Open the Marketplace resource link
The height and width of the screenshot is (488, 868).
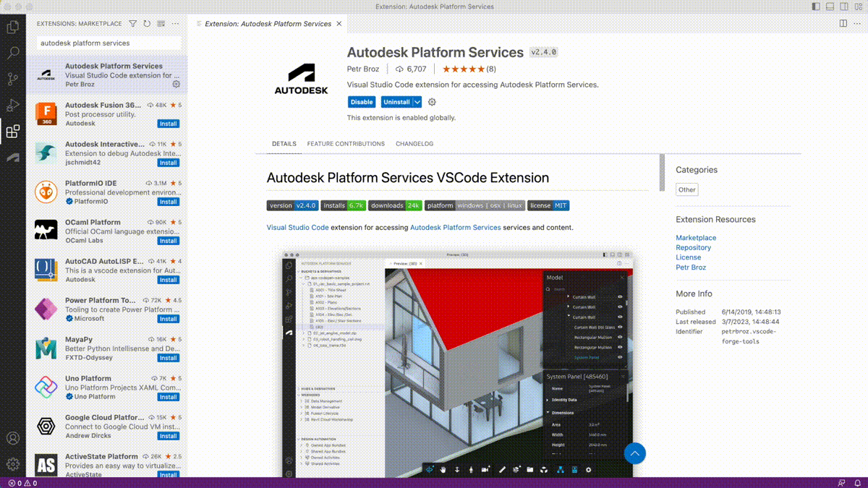click(696, 238)
